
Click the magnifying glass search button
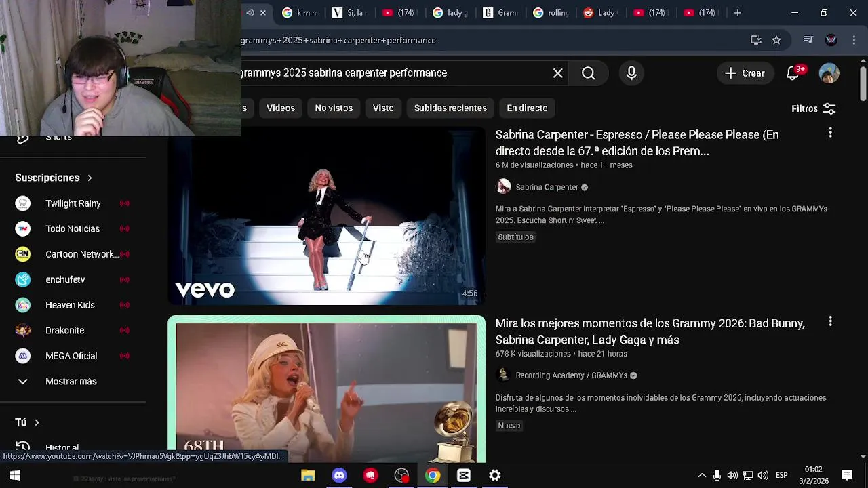(x=588, y=73)
